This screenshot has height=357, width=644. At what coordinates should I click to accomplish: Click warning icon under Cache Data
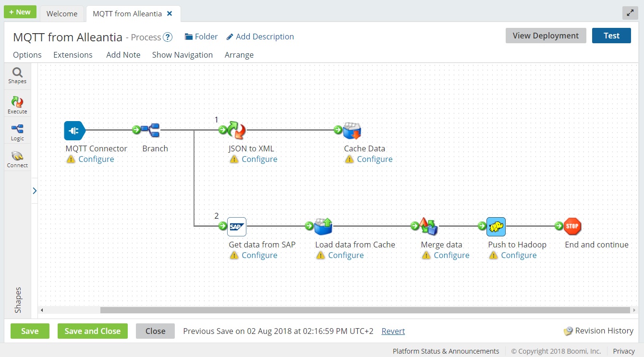(349, 159)
